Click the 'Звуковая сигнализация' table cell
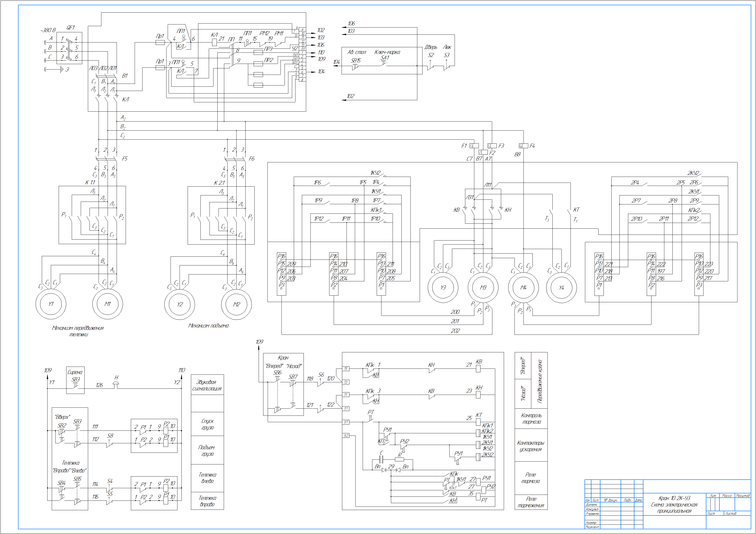 pyautogui.click(x=207, y=385)
